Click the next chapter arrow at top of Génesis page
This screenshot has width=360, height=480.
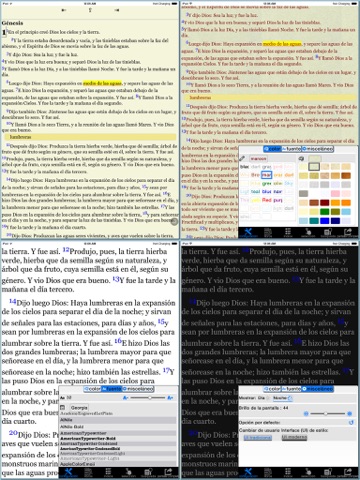pos(117,10)
